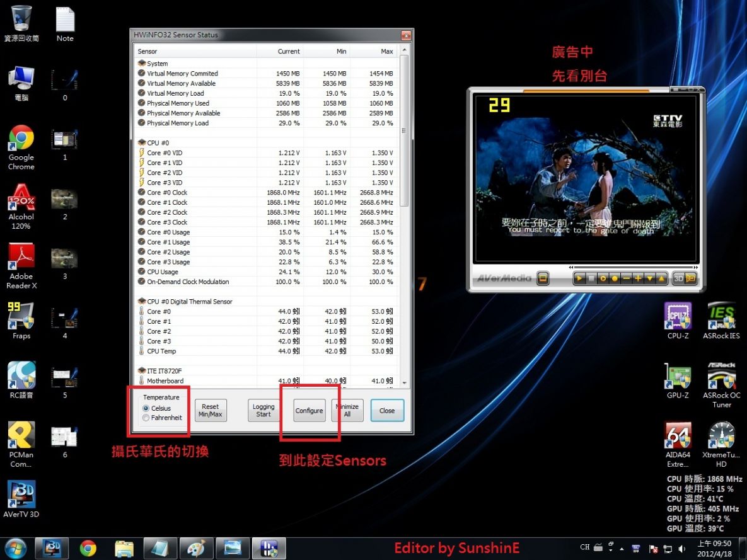Select the AIDA64 Extreme desktop shortcut

[678, 444]
